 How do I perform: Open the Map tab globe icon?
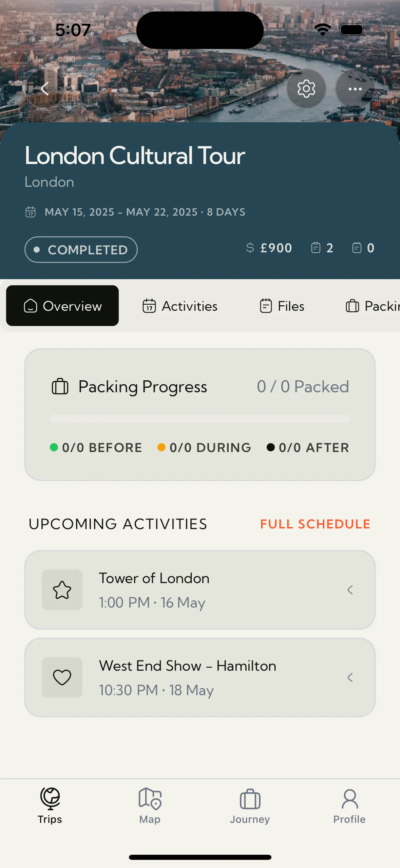(150, 799)
